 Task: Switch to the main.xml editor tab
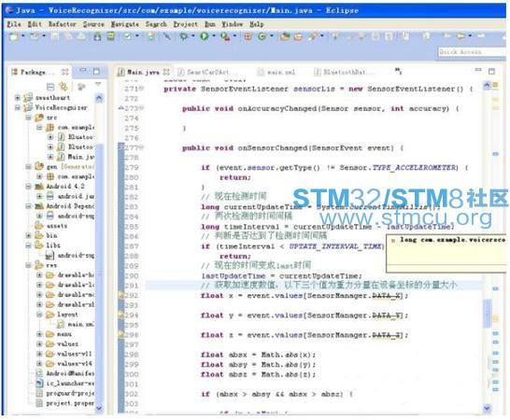click(276, 72)
